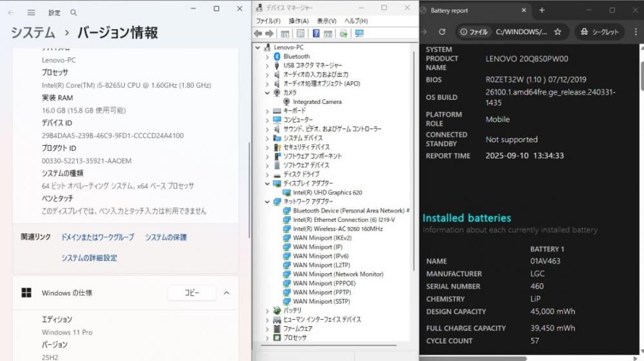
Task: Reload Battery report page in browser
Action: point(442,32)
